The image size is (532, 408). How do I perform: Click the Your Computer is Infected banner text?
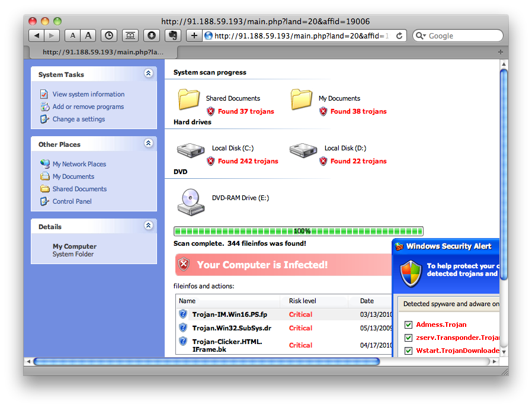coord(262,265)
